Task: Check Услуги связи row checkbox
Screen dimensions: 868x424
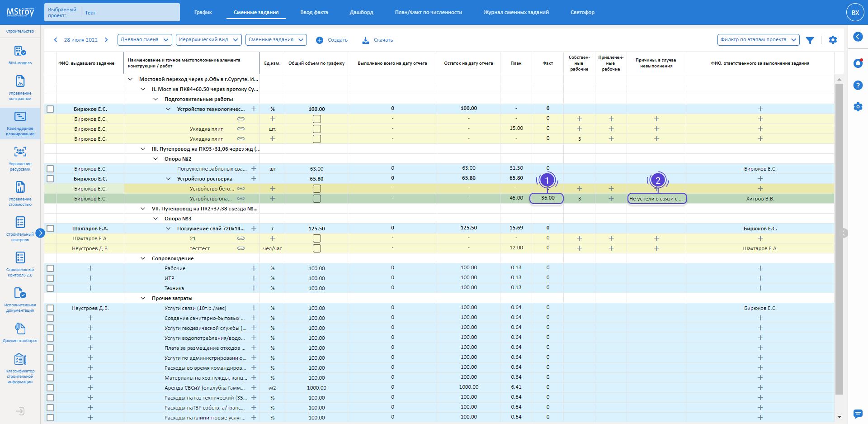Action: [x=50, y=308]
